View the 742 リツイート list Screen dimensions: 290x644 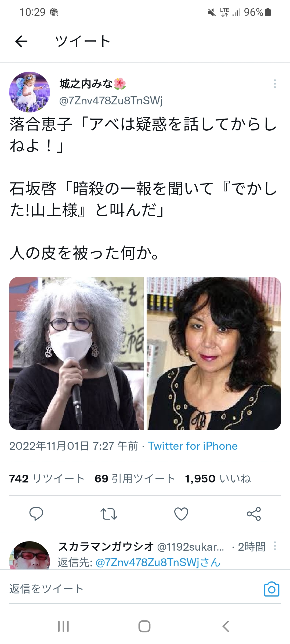pyautogui.click(x=47, y=478)
